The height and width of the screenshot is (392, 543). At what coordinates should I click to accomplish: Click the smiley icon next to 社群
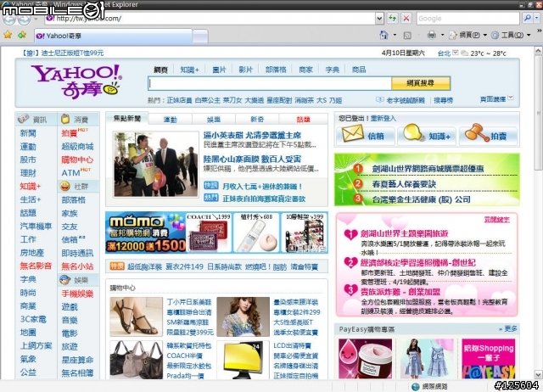tap(64, 187)
